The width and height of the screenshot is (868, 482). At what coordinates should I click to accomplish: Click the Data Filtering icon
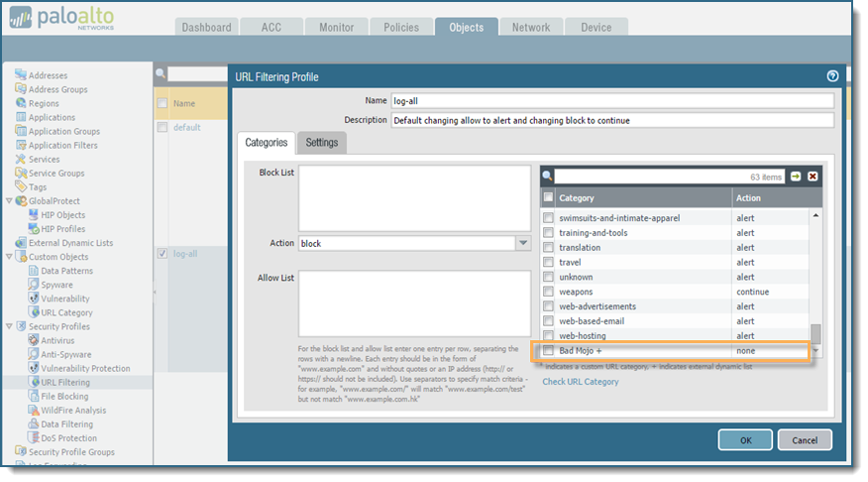point(34,423)
